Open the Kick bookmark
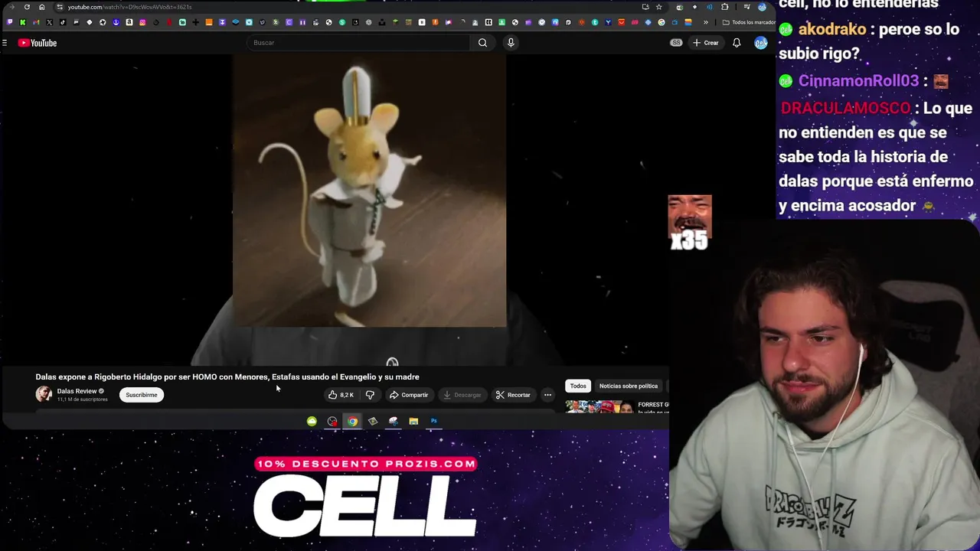980x551 pixels. pyautogui.click(x=22, y=22)
